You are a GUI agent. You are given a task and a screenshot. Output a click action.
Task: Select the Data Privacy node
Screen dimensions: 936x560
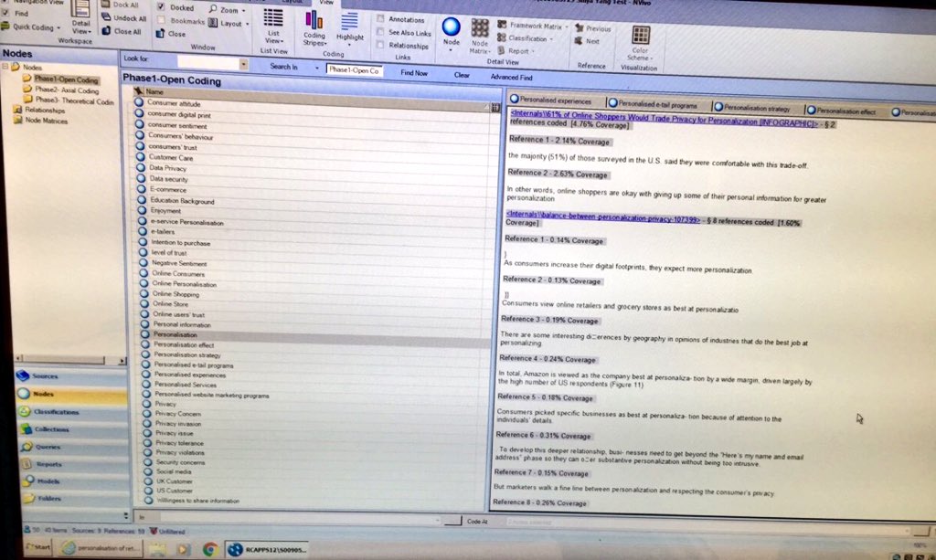(168, 168)
